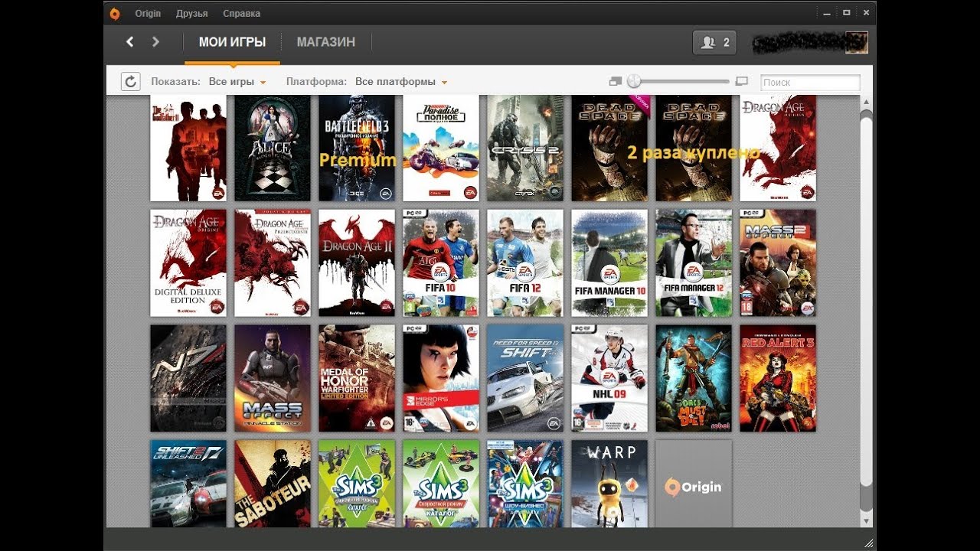Open the friends list button showing 2

click(x=714, y=43)
